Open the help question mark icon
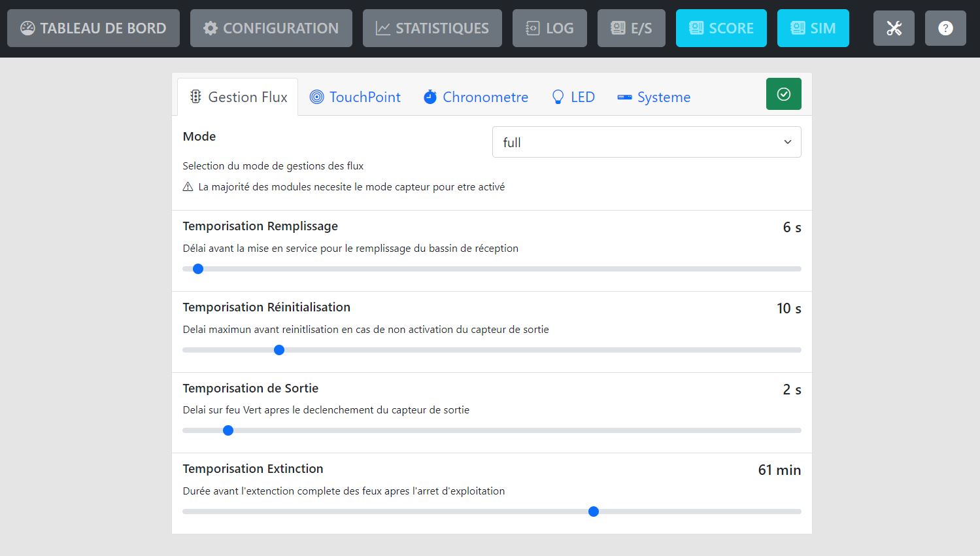 [945, 28]
